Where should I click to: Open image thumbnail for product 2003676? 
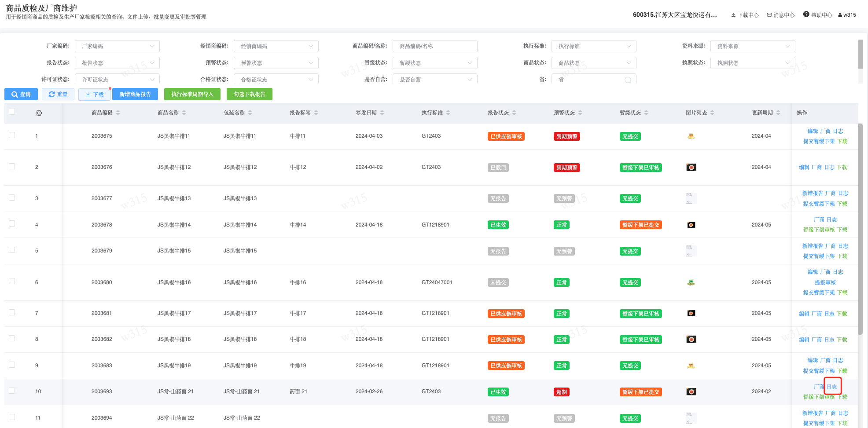[691, 167]
